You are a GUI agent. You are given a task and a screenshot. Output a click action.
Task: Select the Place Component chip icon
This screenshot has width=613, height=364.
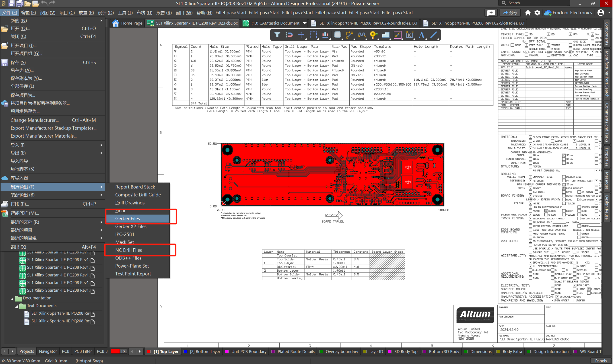pos(337,35)
